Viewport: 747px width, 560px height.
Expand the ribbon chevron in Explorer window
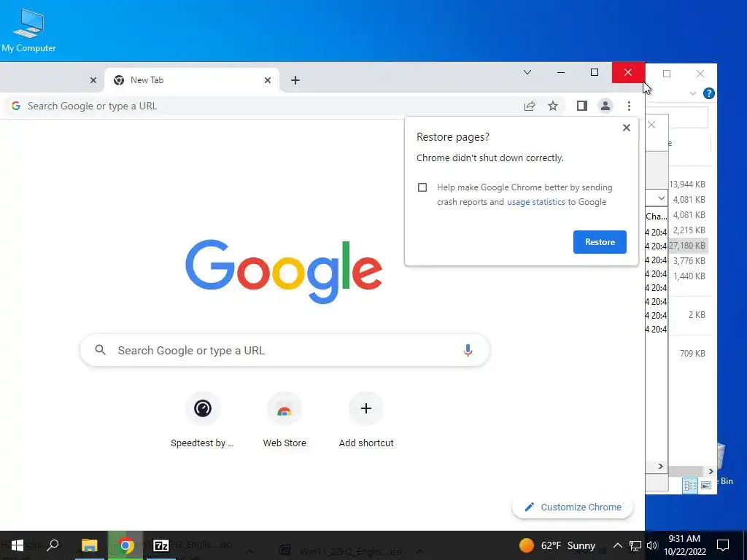coord(693,93)
